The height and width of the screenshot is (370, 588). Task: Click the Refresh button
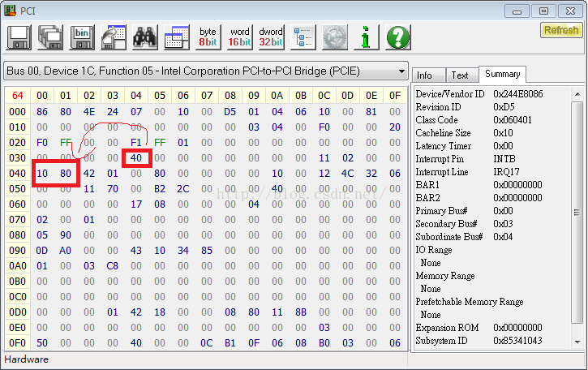point(561,30)
